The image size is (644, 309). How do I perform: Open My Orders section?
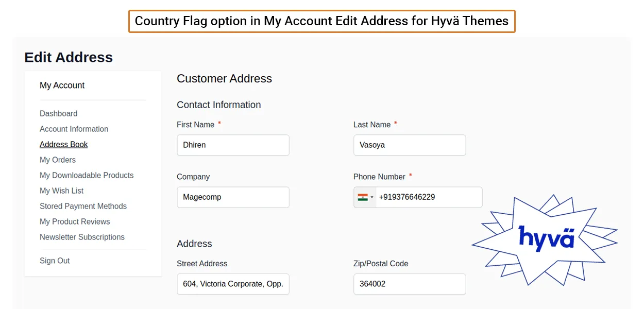coord(58,160)
